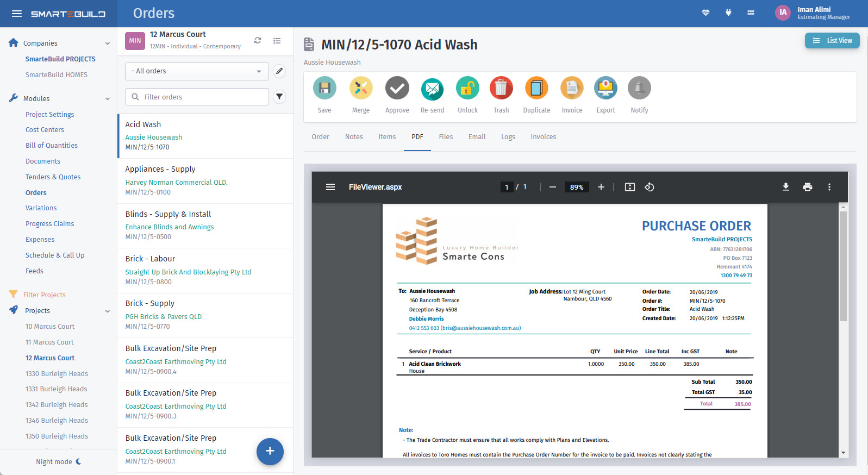Click Filter Projects link

tap(44, 295)
